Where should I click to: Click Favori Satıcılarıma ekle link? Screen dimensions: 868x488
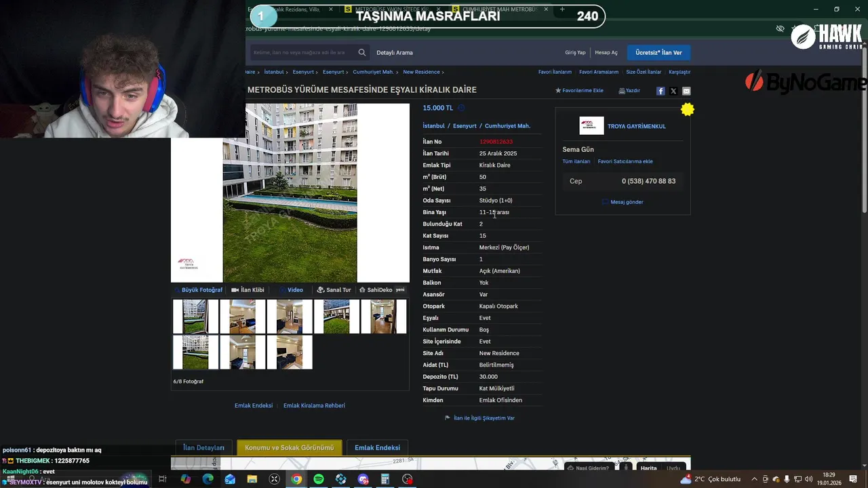coord(625,161)
